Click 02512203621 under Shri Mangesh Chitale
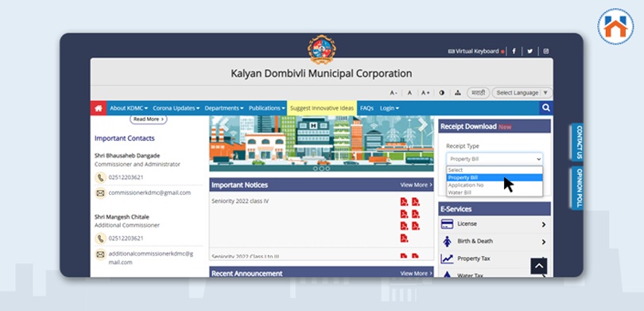This screenshot has width=644, height=311. point(126,239)
